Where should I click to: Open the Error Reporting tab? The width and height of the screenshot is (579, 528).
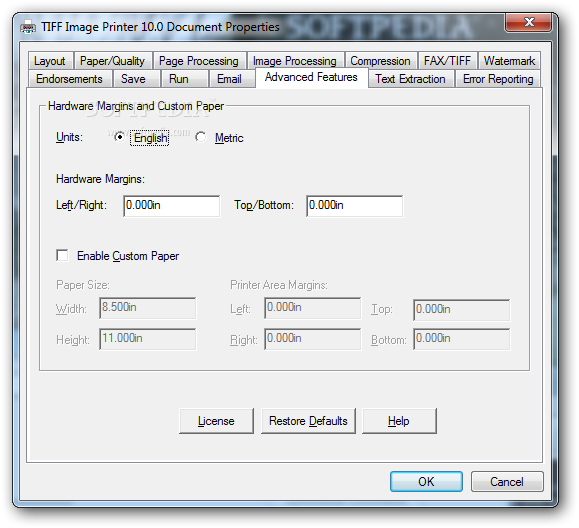click(x=498, y=79)
